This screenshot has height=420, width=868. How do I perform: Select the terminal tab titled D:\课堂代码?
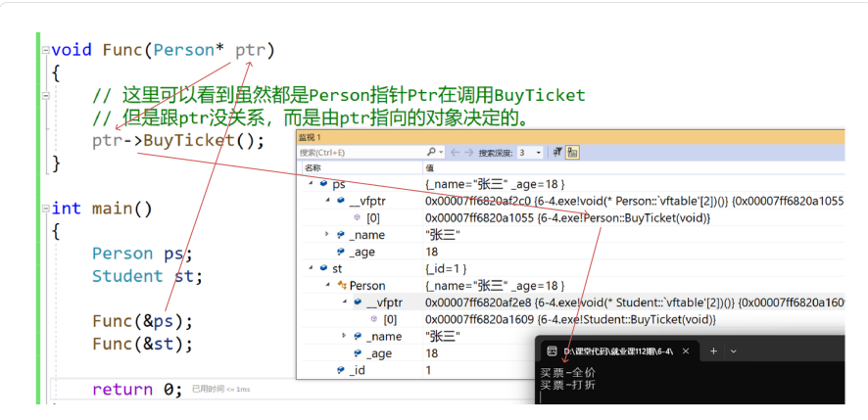618,350
